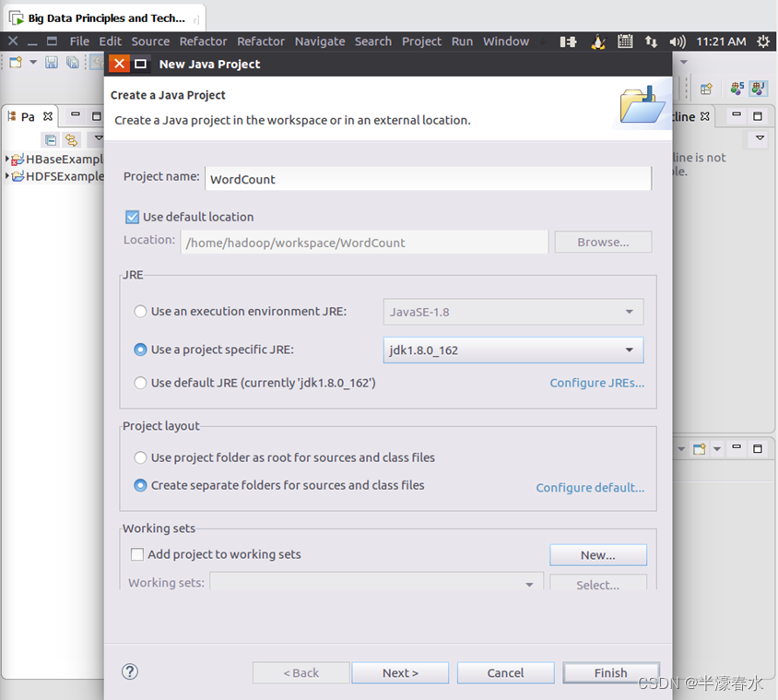Uncheck Use default location checkbox

pyautogui.click(x=132, y=217)
